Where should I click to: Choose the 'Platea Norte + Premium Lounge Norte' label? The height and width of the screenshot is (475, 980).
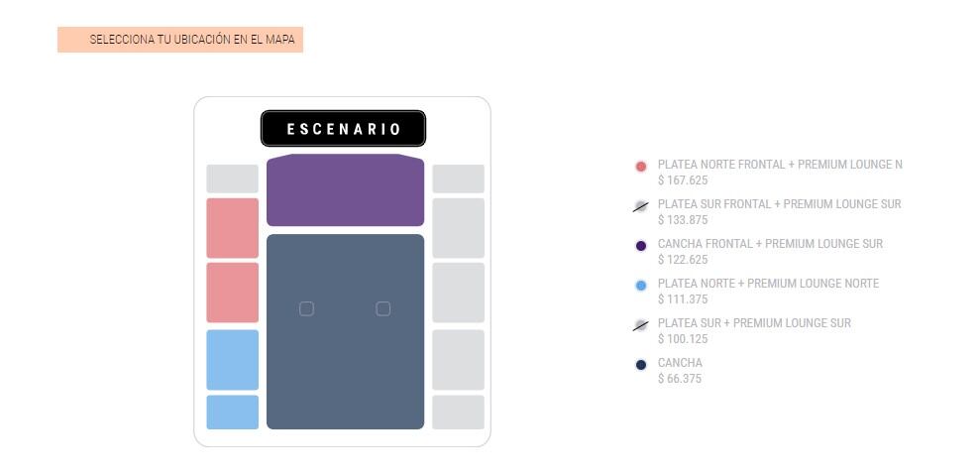click(x=768, y=284)
